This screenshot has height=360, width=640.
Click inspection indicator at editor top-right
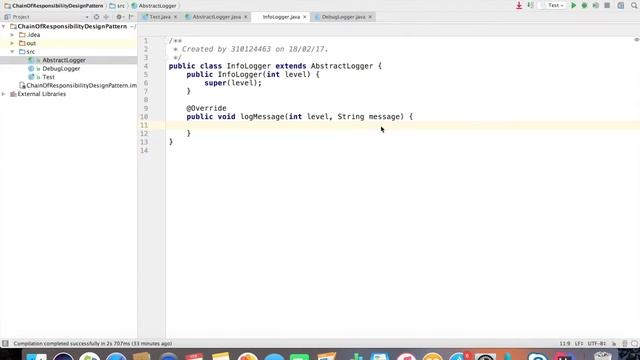tap(636, 40)
